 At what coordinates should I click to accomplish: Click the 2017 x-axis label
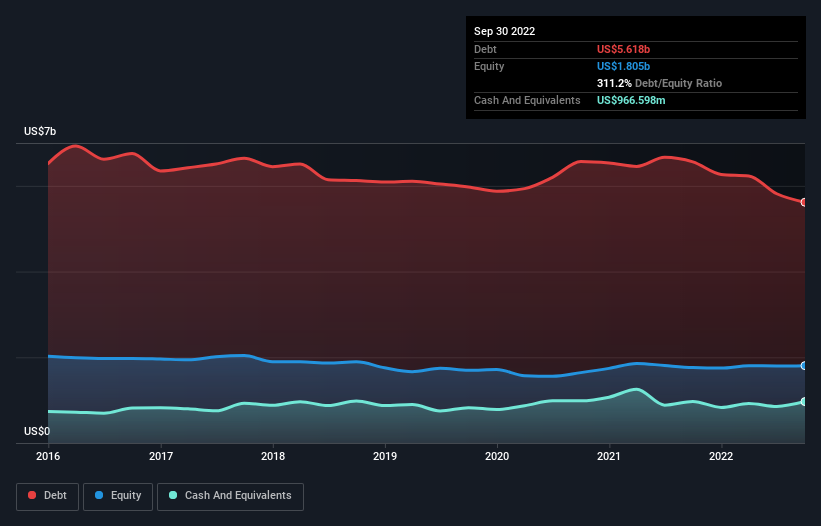[x=161, y=456]
